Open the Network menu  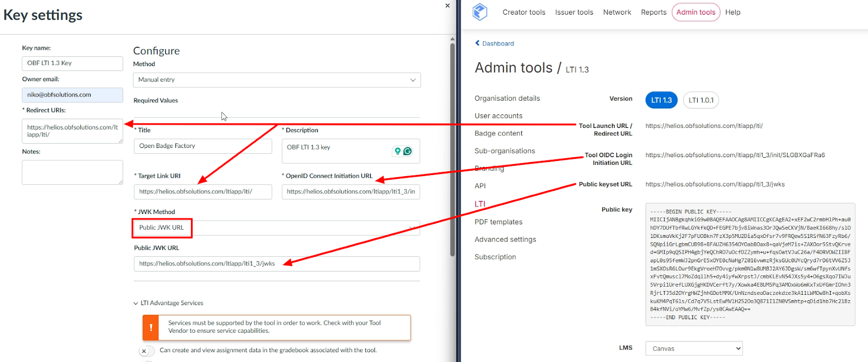pos(617,12)
